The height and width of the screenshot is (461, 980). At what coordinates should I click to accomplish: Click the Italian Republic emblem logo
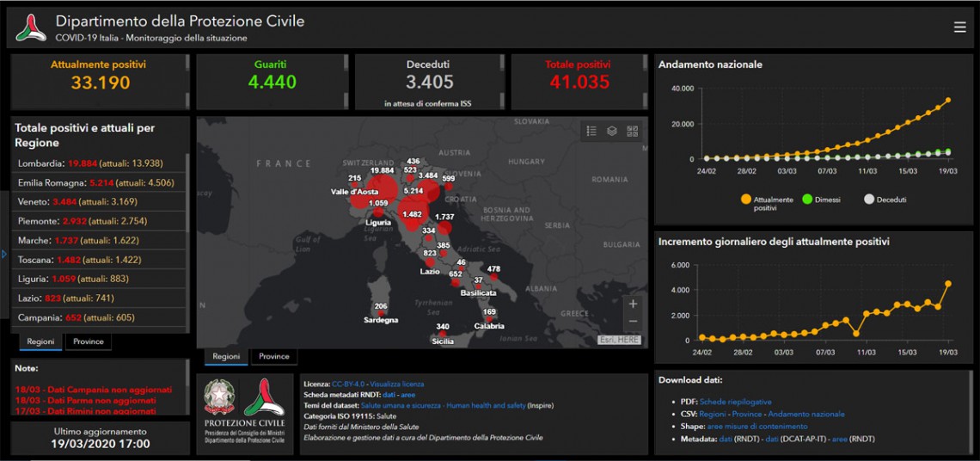click(x=219, y=396)
